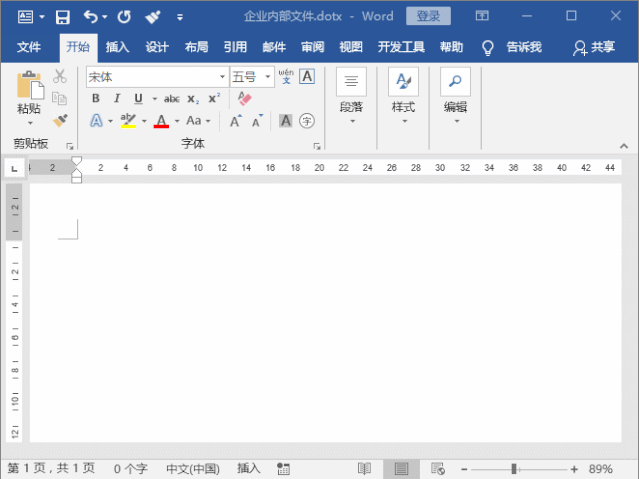Click the enclosed character 字 icon

click(x=307, y=121)
